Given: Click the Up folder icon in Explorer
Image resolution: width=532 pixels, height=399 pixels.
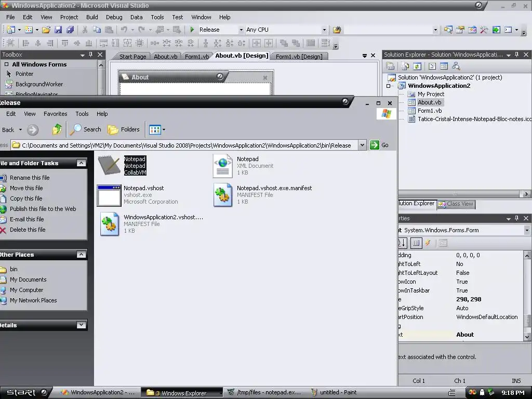Looking at the screenshot, I should 57,129.
